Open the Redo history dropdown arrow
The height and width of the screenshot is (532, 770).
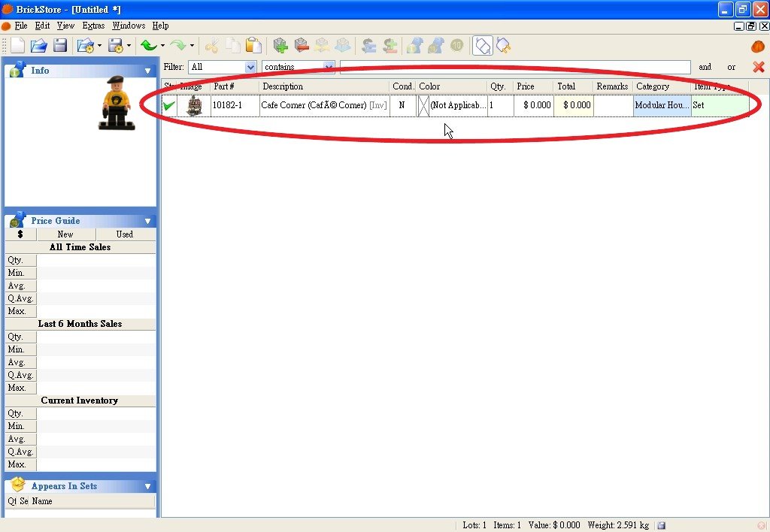pyautogui.click(x=192, y=46)
